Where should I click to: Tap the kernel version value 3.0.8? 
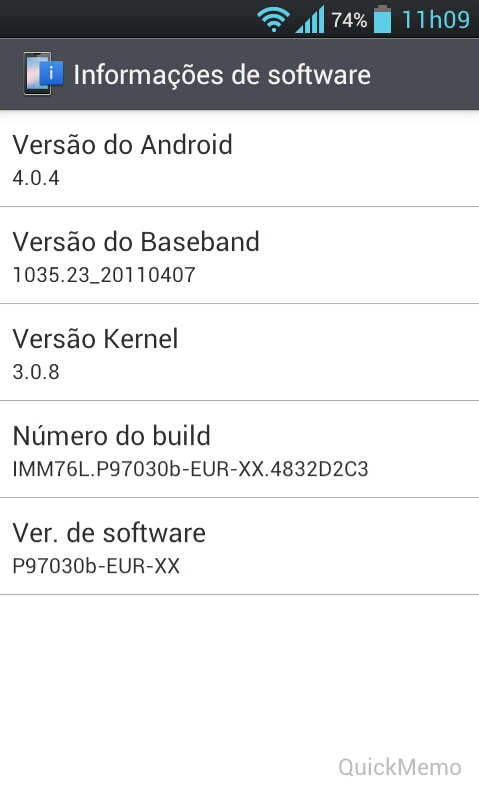click(x=36, y=372)
